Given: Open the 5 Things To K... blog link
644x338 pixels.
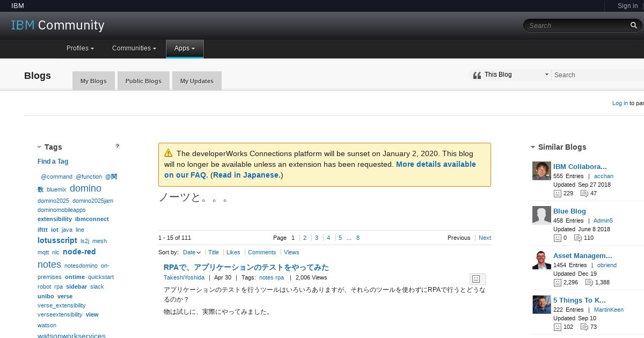Looking at the screenshot, I should (x=580, y=300).
